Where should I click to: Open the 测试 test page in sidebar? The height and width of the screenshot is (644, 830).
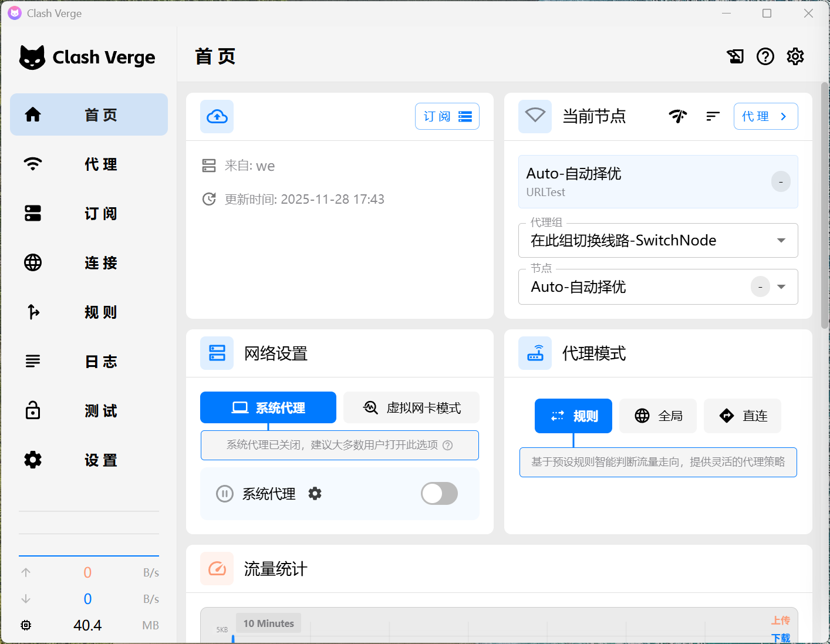click(x=89, y=410)
